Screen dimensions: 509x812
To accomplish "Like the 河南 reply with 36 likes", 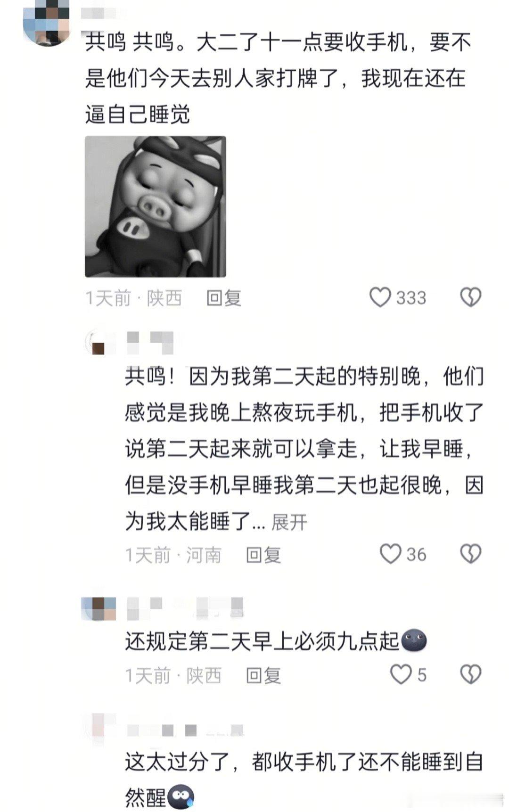I will tap(391, 554).
